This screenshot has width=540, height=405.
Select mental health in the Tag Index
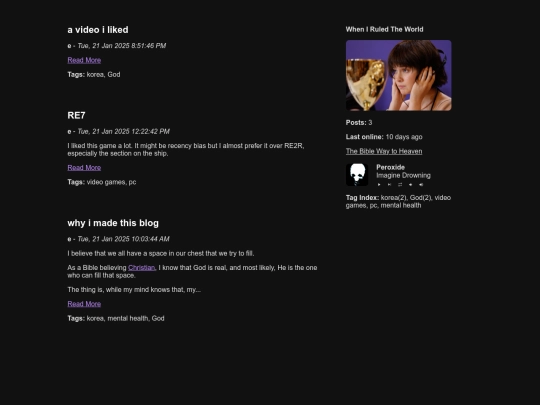click(401, 205)
